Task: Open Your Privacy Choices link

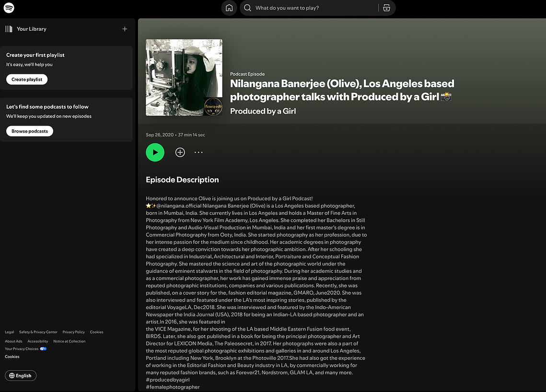Action: 22,349
